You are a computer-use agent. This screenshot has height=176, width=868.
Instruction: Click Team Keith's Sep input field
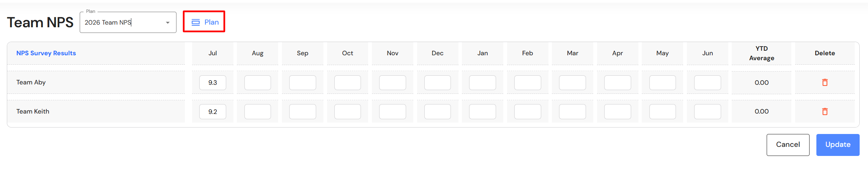[302, 112]
